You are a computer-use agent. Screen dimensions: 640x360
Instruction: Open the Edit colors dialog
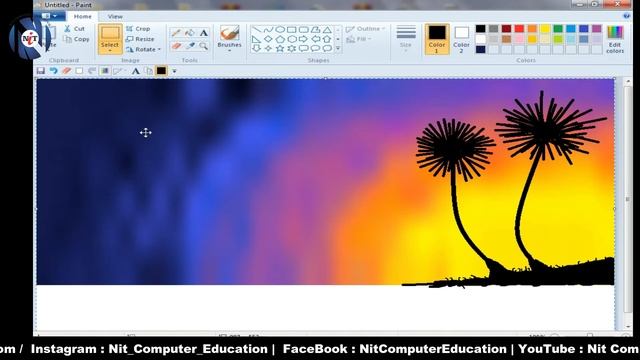[615, 39]
